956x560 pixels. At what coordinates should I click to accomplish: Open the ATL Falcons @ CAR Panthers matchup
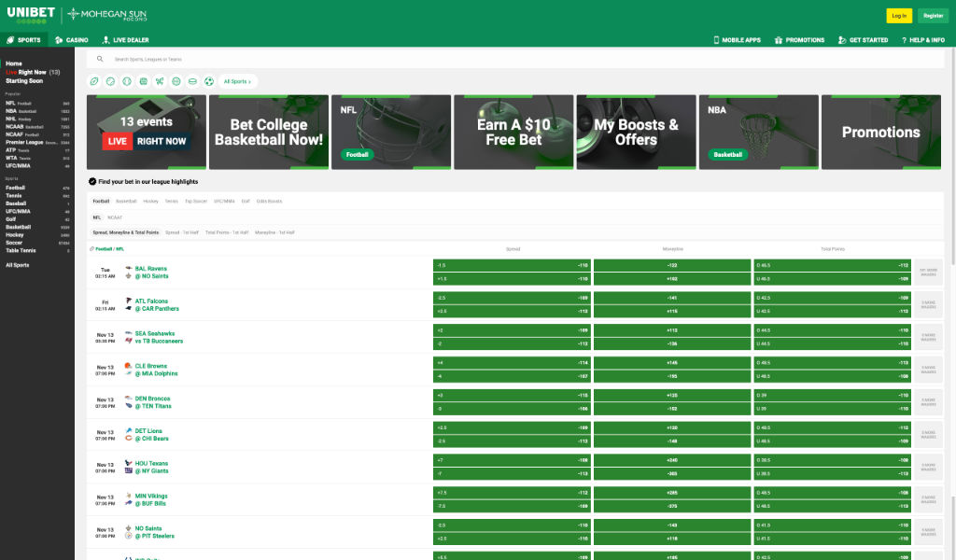pyautogui.click(x=157, y=304)
